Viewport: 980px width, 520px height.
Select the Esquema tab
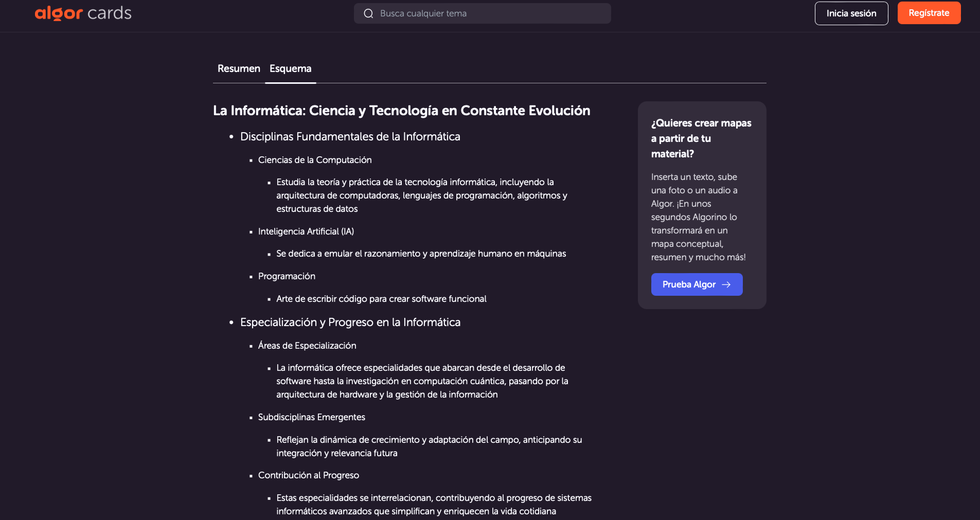click(x=290, y=69)
